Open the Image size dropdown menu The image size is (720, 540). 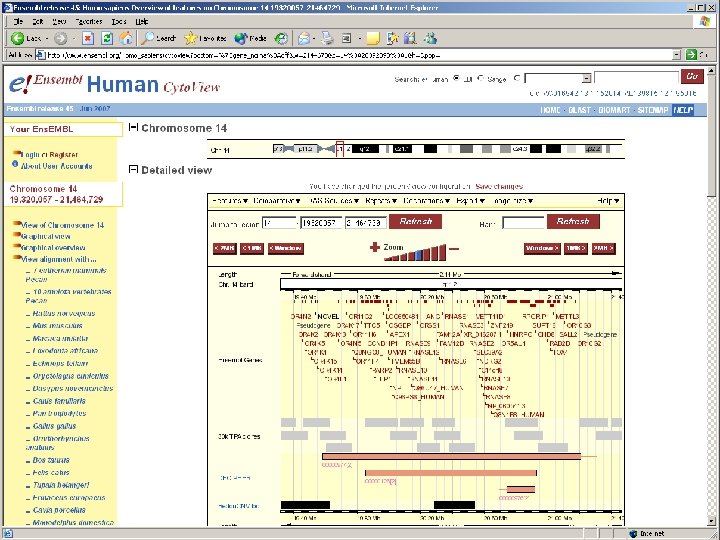point(514,201)
